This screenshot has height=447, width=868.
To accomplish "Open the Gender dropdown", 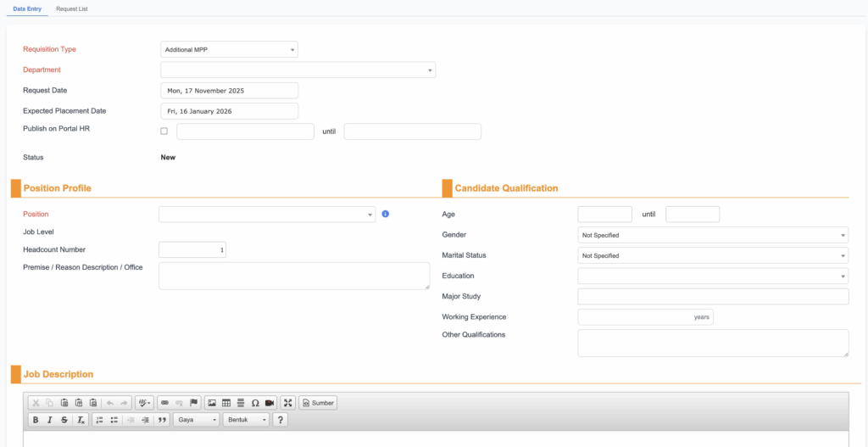I will click(712, 235).
